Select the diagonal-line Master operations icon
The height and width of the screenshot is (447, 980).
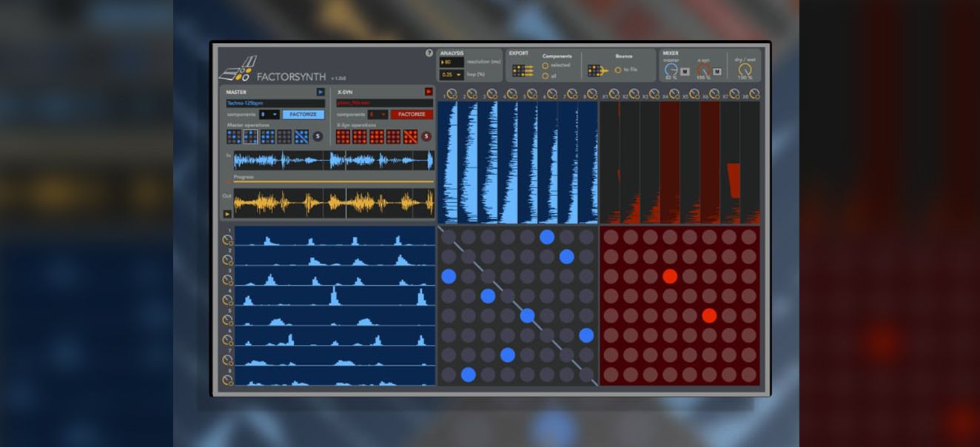(301, 137)
